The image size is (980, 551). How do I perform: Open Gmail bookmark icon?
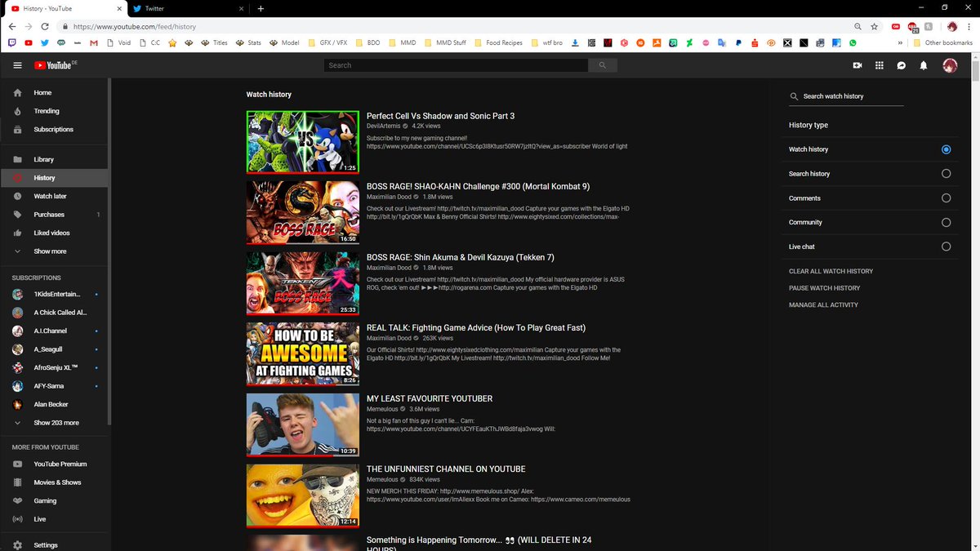[93, 42]
